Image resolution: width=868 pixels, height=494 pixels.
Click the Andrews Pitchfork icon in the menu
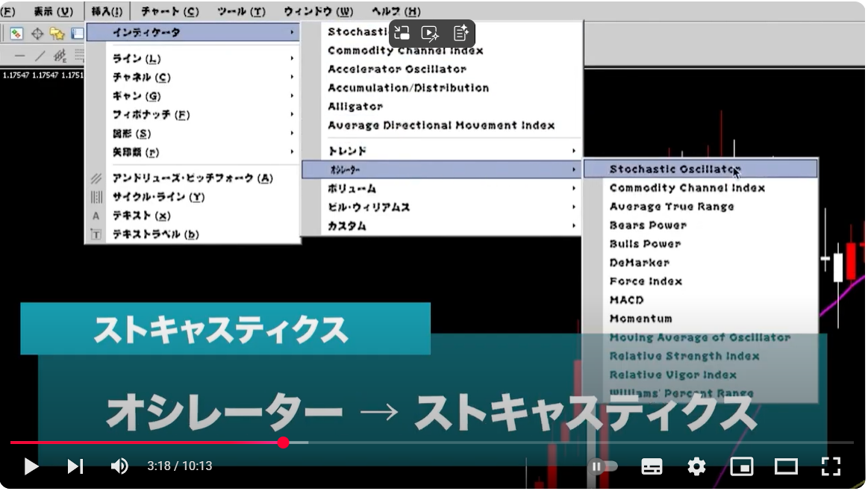click(x=96, y=178)
